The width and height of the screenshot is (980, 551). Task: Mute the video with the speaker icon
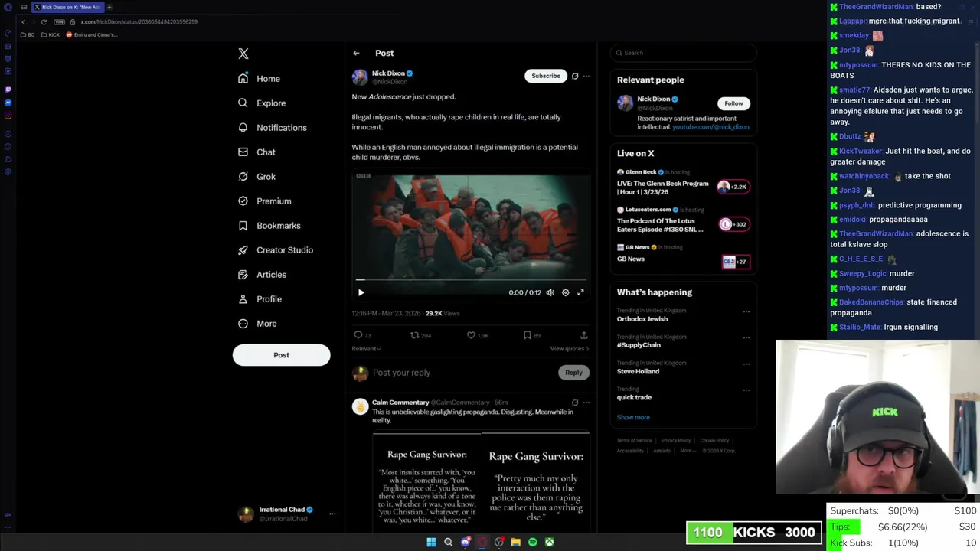[550, 292]
